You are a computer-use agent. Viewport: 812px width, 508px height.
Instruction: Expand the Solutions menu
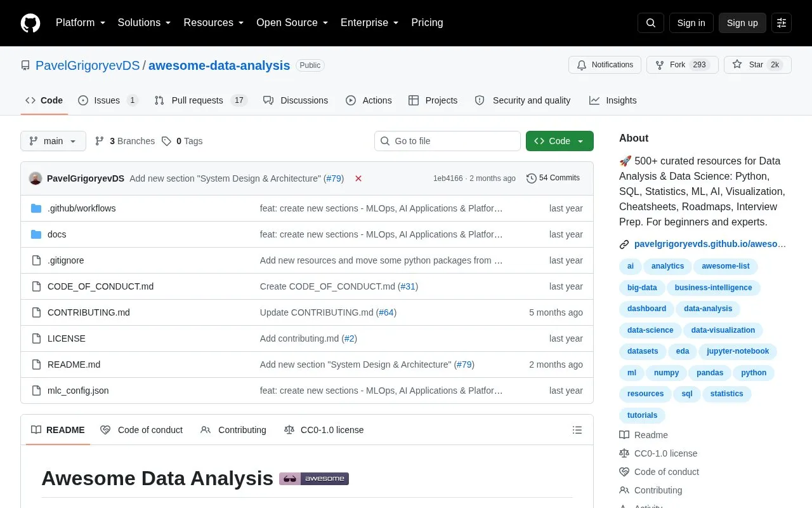(144, 23)
